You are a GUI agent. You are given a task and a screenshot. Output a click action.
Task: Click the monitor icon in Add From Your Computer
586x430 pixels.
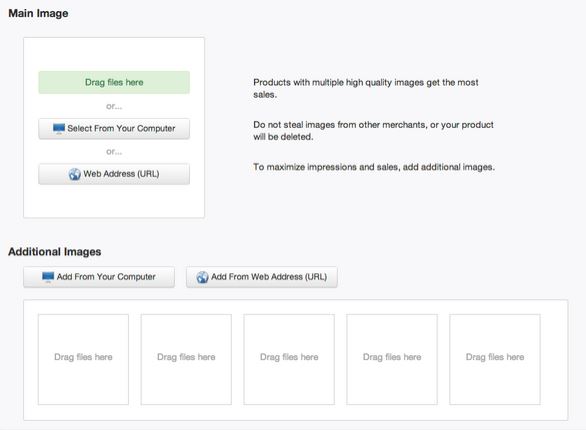(x=48, y=277)
